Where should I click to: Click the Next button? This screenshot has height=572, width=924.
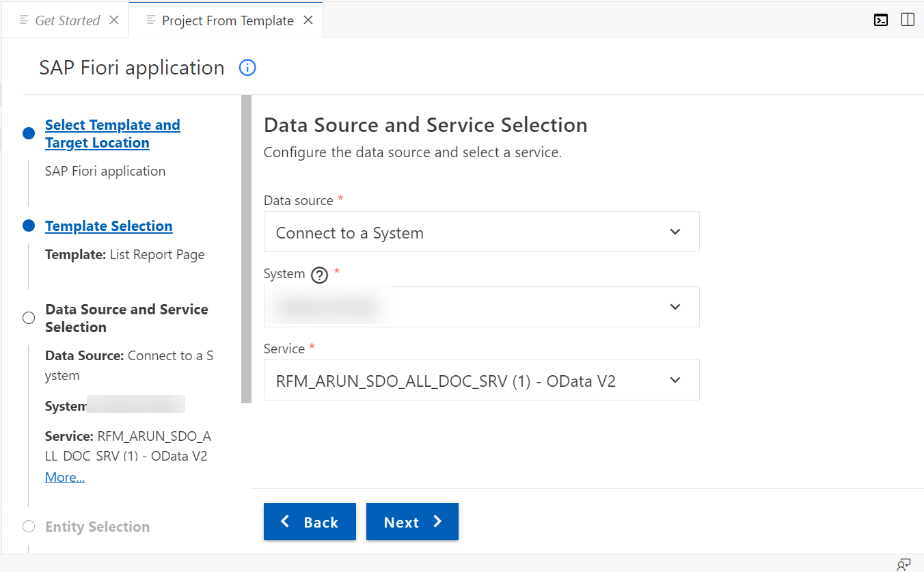click(x=412, y=521)
